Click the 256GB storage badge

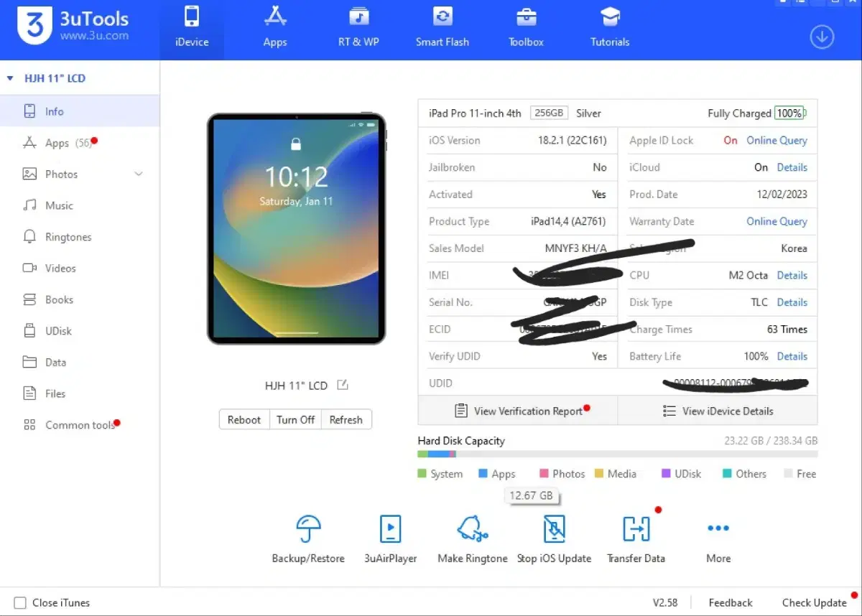click(x=550, y=113)
